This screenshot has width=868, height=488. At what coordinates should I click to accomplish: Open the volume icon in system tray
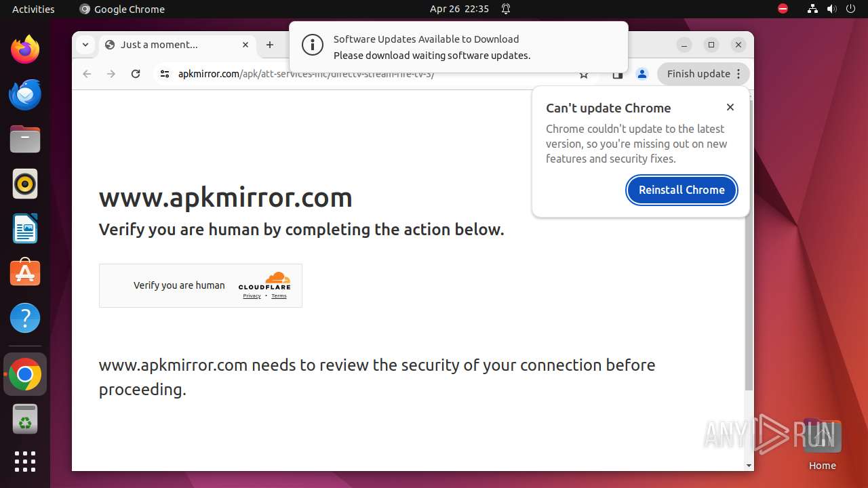pos(831,9)
